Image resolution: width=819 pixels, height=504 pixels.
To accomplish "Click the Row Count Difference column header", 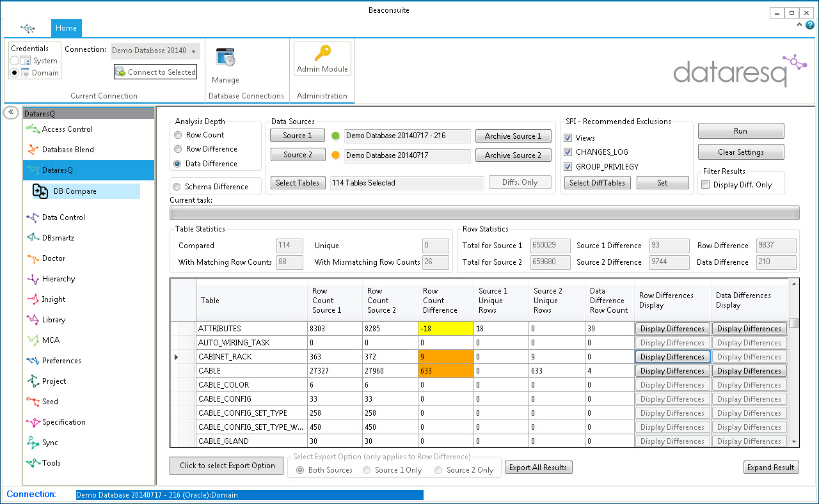I will point(445,301).
